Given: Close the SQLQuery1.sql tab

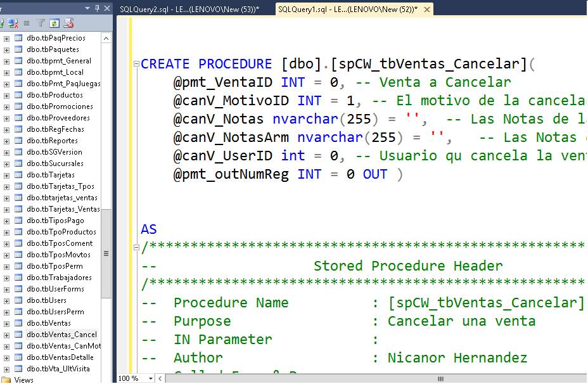Looking at the screenshot, I should 427,10.
